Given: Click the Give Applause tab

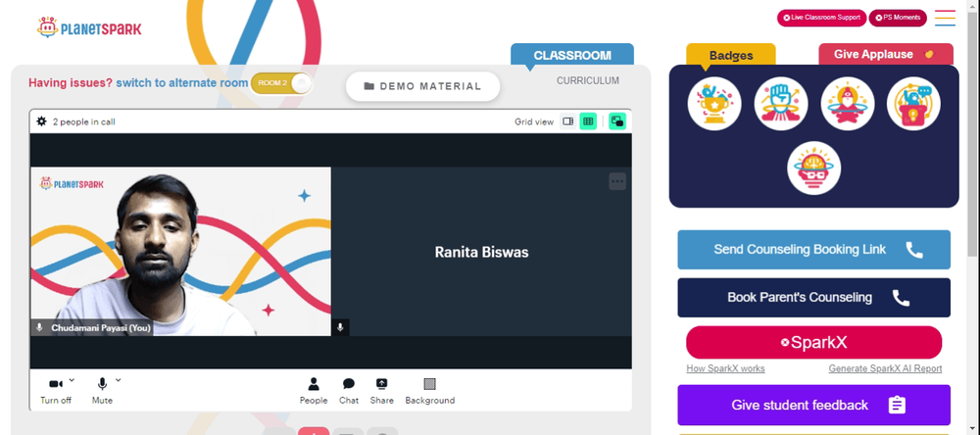Looking at the screenshot, I should point(886,55).
